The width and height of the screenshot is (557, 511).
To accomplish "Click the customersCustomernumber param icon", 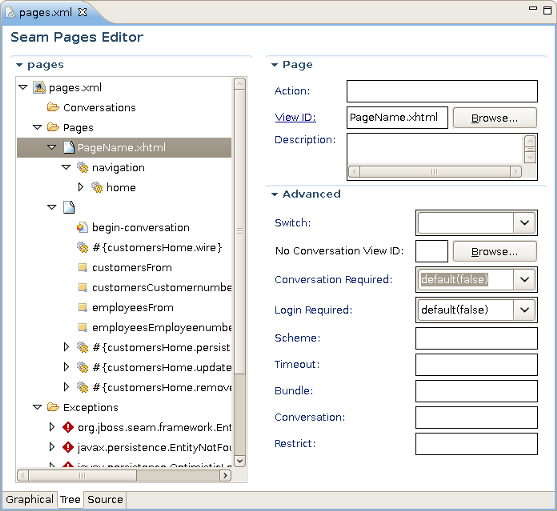I will pos(82,287).
